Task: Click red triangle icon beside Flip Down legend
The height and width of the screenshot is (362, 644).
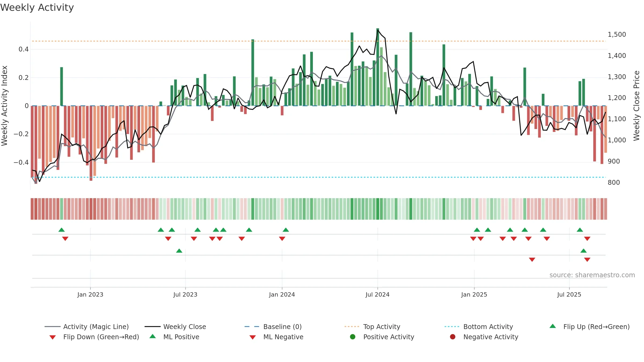Action: click(53, 337)
